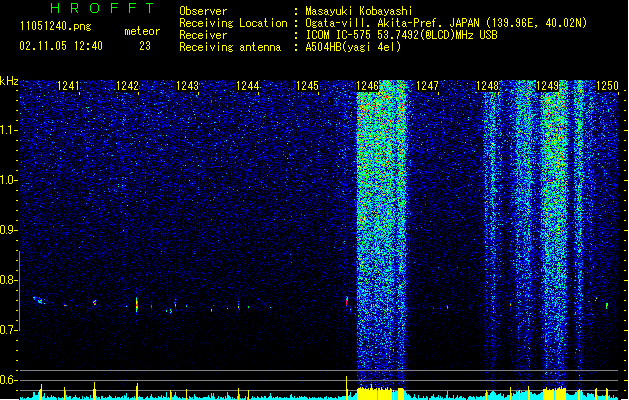Click the 0.8 kHz axis label
This screenshot has height=400, width=629.
pyautogui.click(x=9, y=280)
